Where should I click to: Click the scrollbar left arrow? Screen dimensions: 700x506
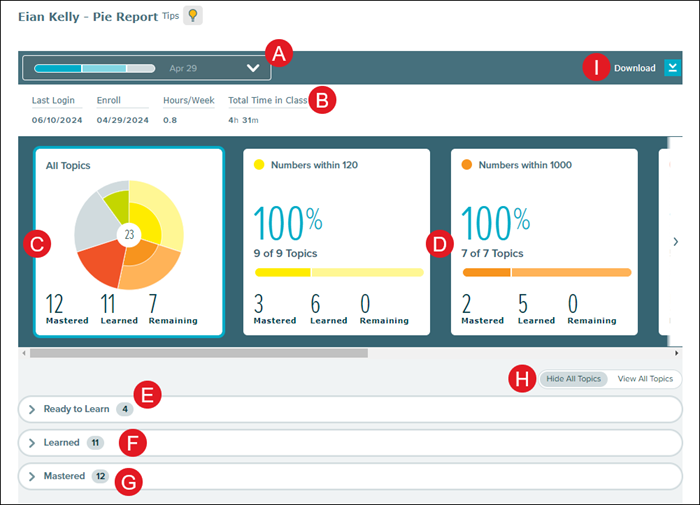coord(23,353)
